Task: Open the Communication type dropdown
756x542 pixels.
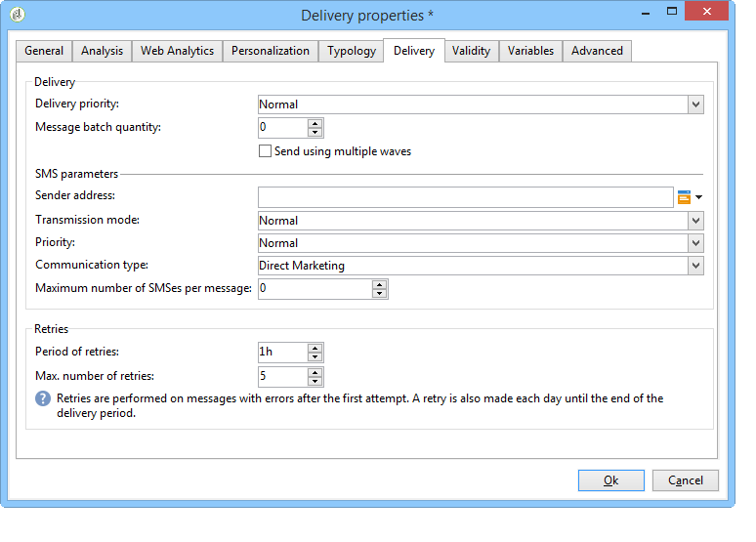Action: (x=695, y=266)
